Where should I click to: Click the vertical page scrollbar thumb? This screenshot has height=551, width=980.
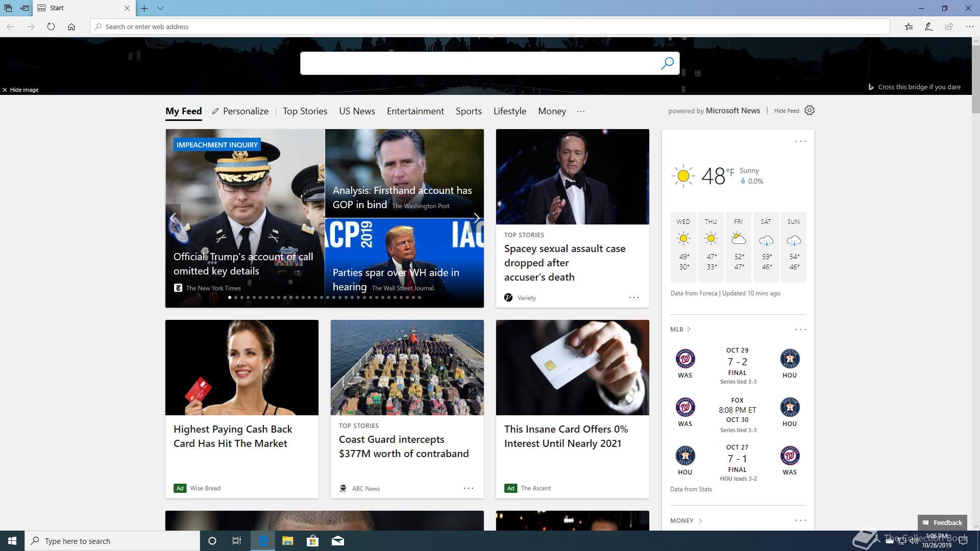click(x=975, y=79)
